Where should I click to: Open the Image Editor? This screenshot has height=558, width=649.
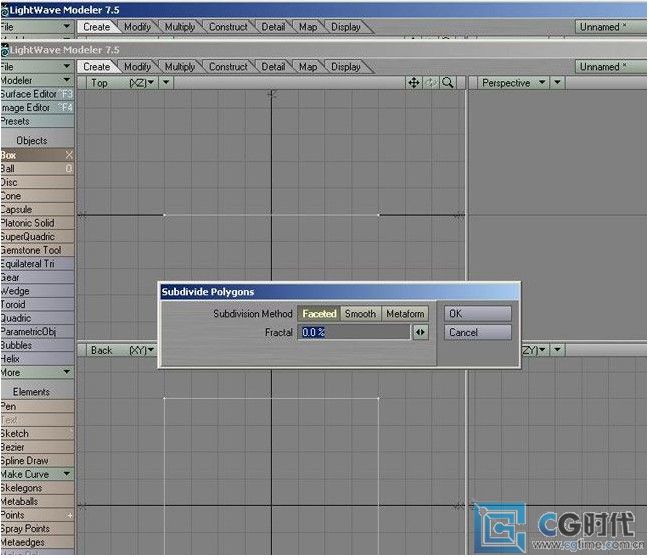[37, 108]
